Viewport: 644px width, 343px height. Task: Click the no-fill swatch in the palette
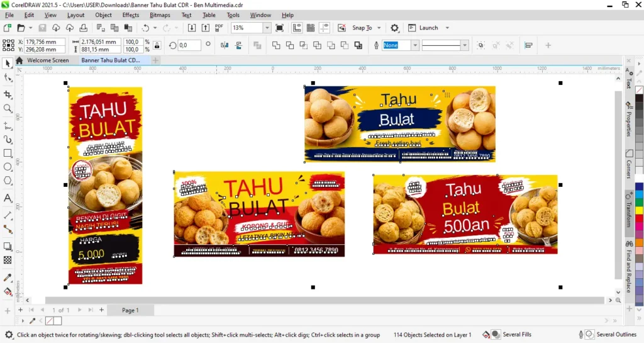click(x=640, y=89)
